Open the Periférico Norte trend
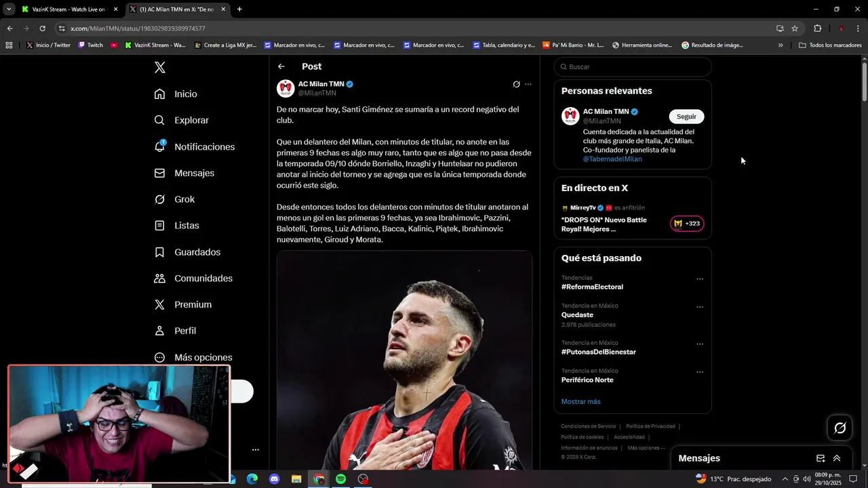The width and height of the screenshot is (868, 488). (x=587, y=380)
